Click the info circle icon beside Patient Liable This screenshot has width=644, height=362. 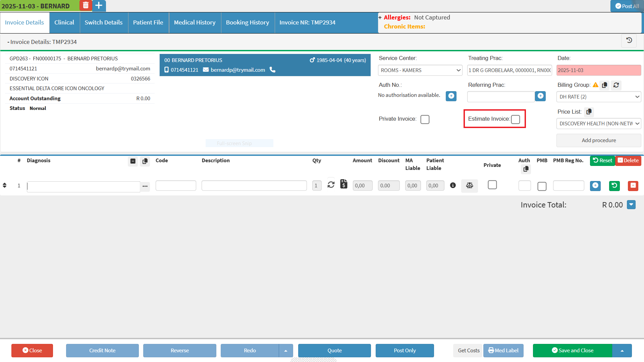coord(453,185)
